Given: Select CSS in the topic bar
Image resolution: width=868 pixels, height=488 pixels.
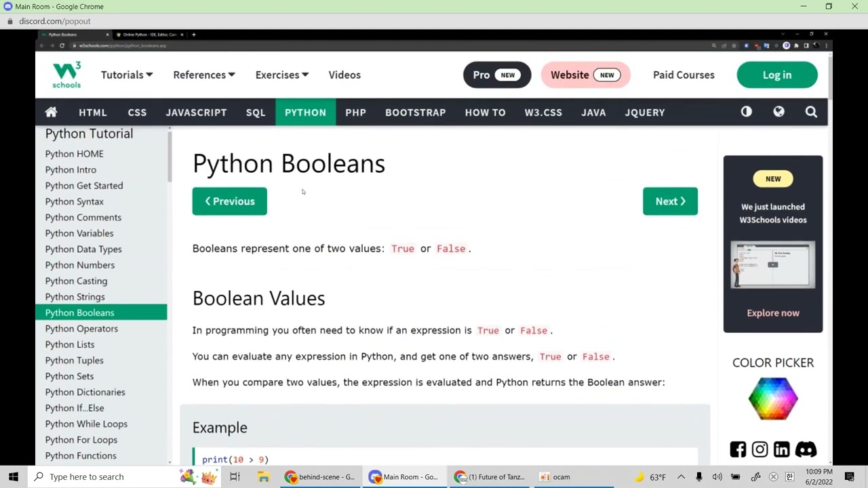Looking at the screenshot, I should 137,112.
